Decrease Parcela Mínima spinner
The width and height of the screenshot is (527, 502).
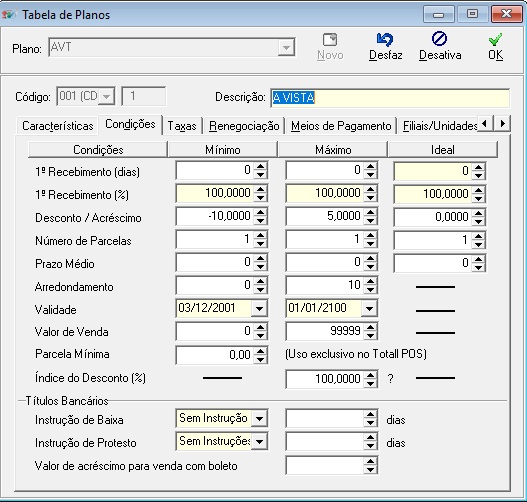(260, 359)
